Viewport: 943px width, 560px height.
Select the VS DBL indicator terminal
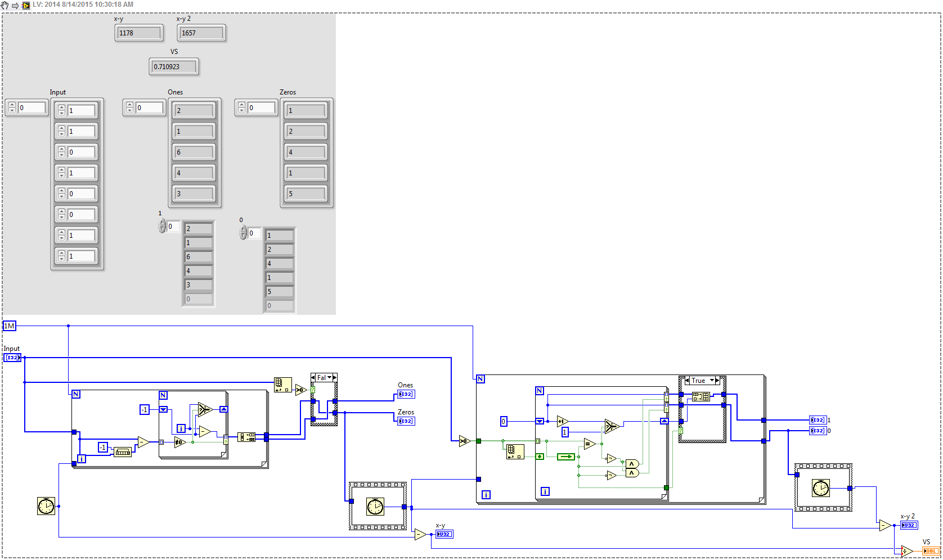tap(931, 551)
